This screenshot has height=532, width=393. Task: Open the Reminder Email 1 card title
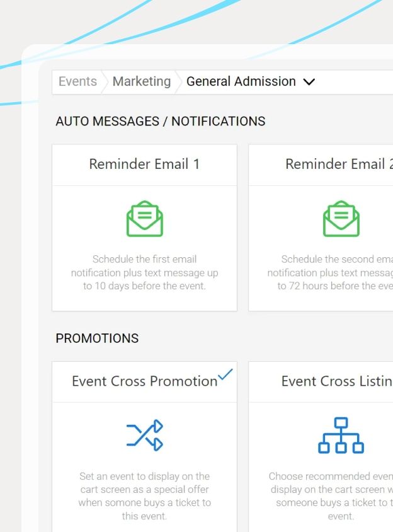[x=144, y=164]
